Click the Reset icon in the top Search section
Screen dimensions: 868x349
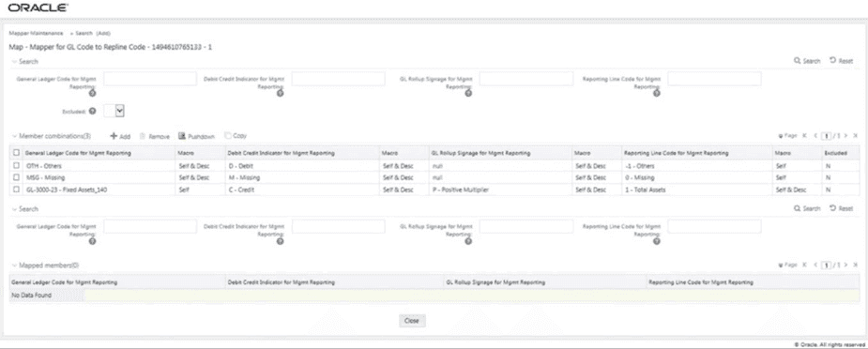point(832,61)
